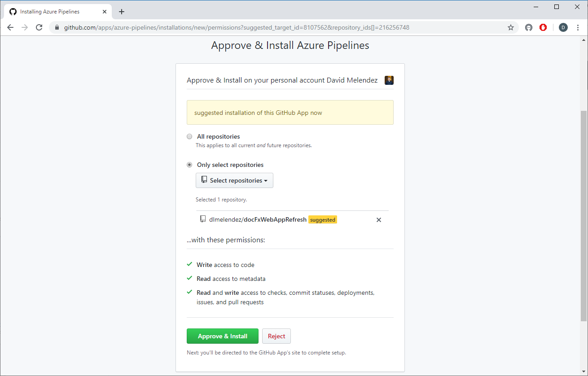Select the Only select repositories option
Screen dimensions: 588x376
[189, 165]
